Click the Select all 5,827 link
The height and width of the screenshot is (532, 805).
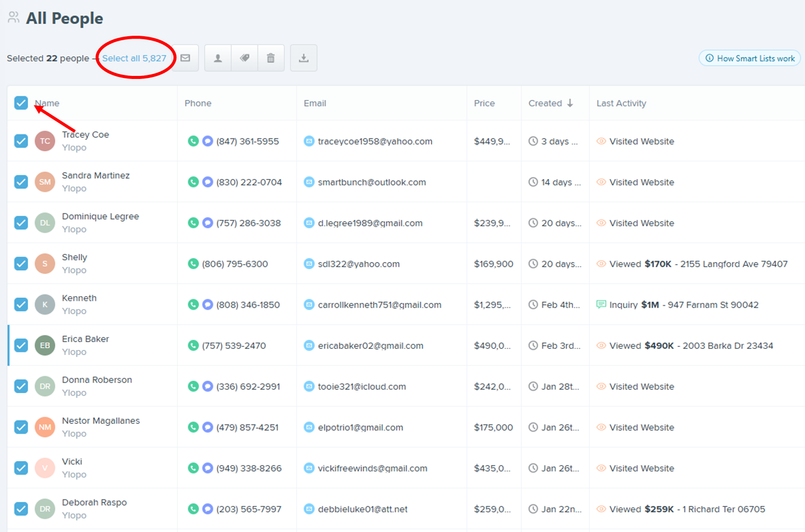point(134,58)
